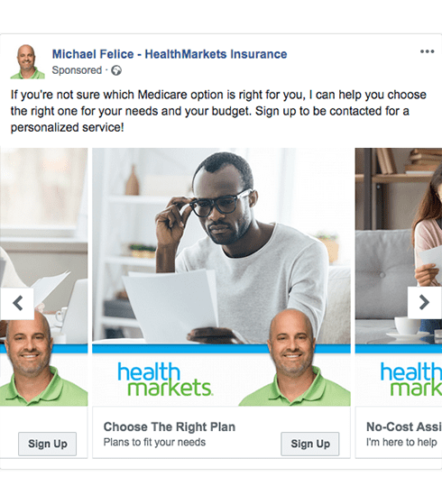Click the healthmarkets logo in center card
This screenshot has height=504, width=442.
165,380
